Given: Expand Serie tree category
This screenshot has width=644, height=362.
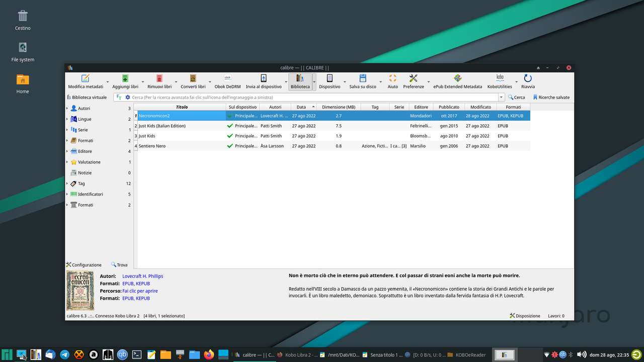Looking at the screenshot, I should [67, 130].
